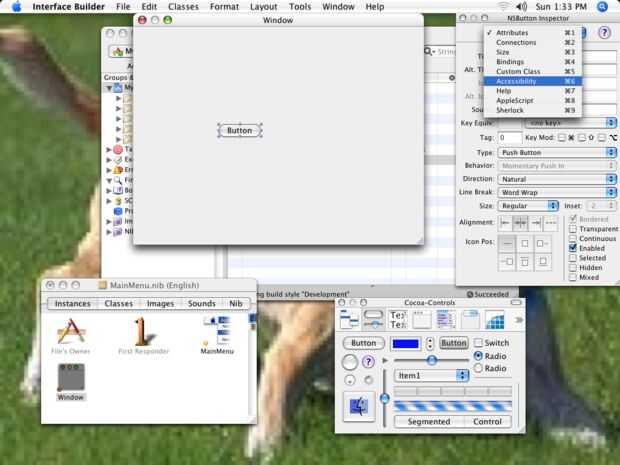
Task: Show Cocoa graphics views palette
Action: 495,319
